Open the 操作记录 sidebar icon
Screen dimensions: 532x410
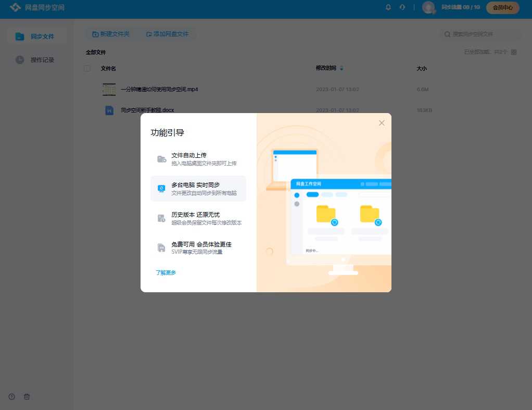click(x=19, y=59)
